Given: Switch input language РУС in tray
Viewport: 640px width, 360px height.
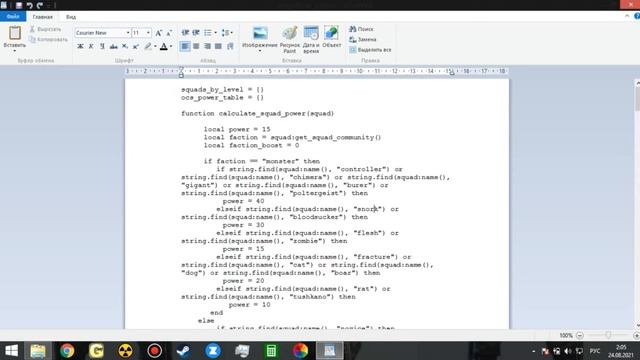Looking at the screenshot, I should [x=595, y=351].
